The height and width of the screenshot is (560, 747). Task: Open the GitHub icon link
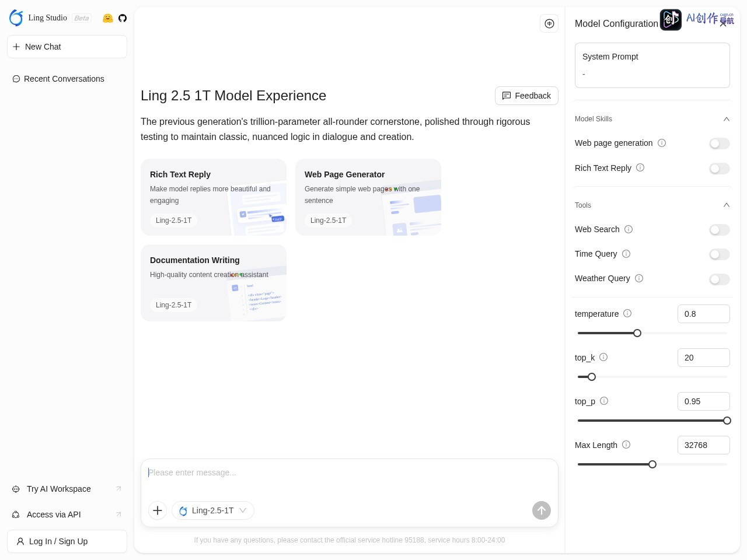[x=123, y=18]
